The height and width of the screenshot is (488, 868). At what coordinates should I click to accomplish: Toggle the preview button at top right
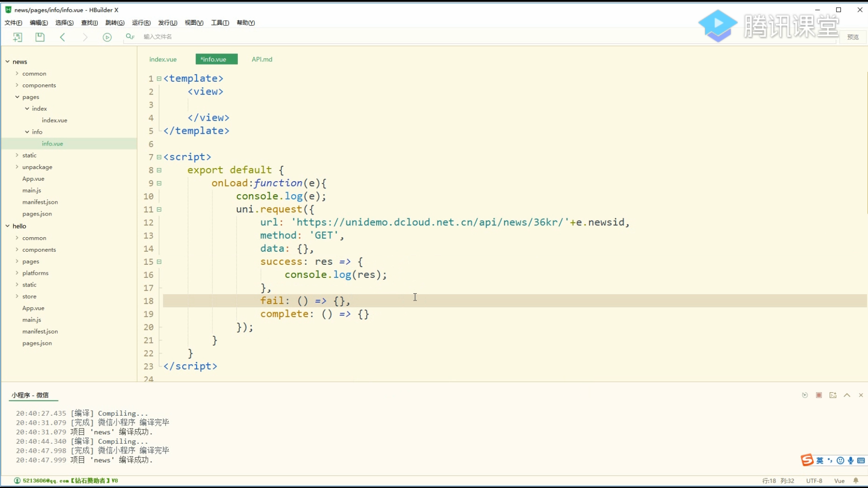(853, 37)
